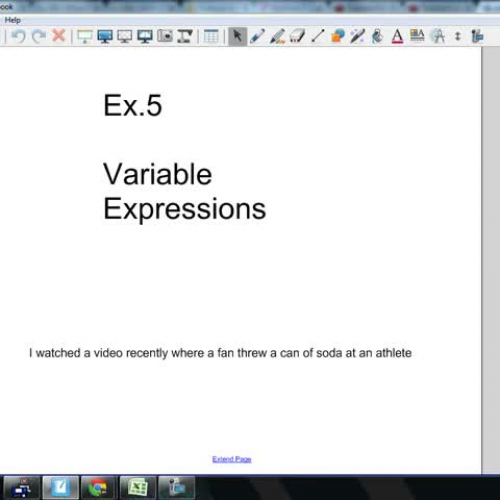Viewport: 500px width, 500px height.
Task: Open Microsoft Excel from the taskbar
Action: pos(138,487)
